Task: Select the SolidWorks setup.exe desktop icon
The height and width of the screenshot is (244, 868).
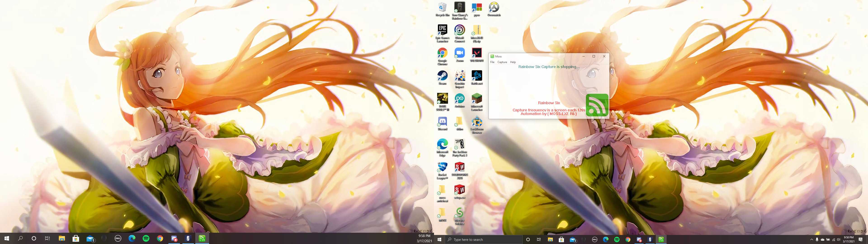Action: pyautogui.click(x=460, y=192)
